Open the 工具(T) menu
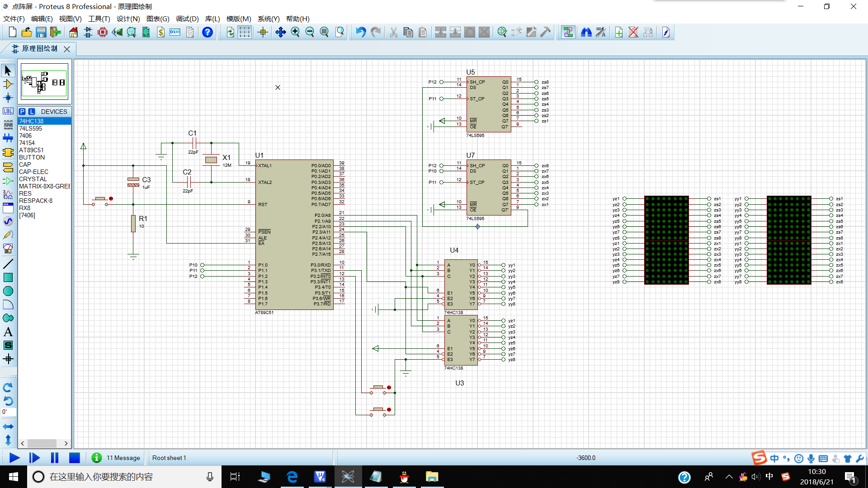This screenshot has width=868, height=488. point(99,19)
